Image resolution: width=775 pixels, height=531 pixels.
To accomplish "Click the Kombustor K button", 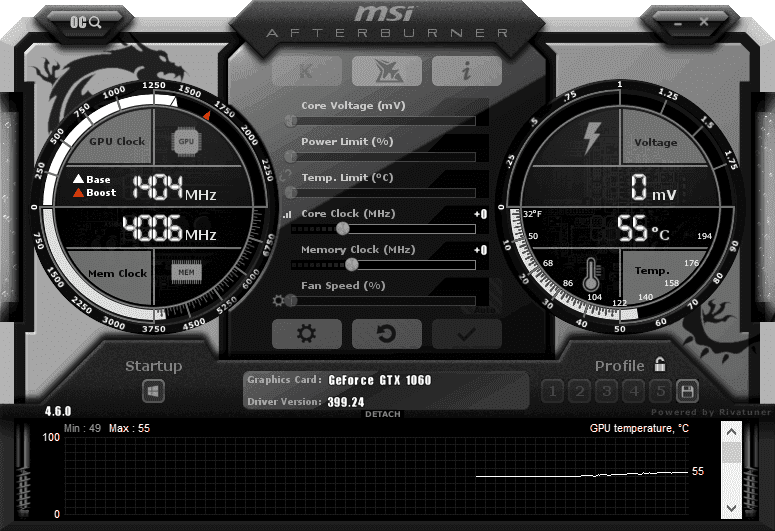I will click(306, 71).
